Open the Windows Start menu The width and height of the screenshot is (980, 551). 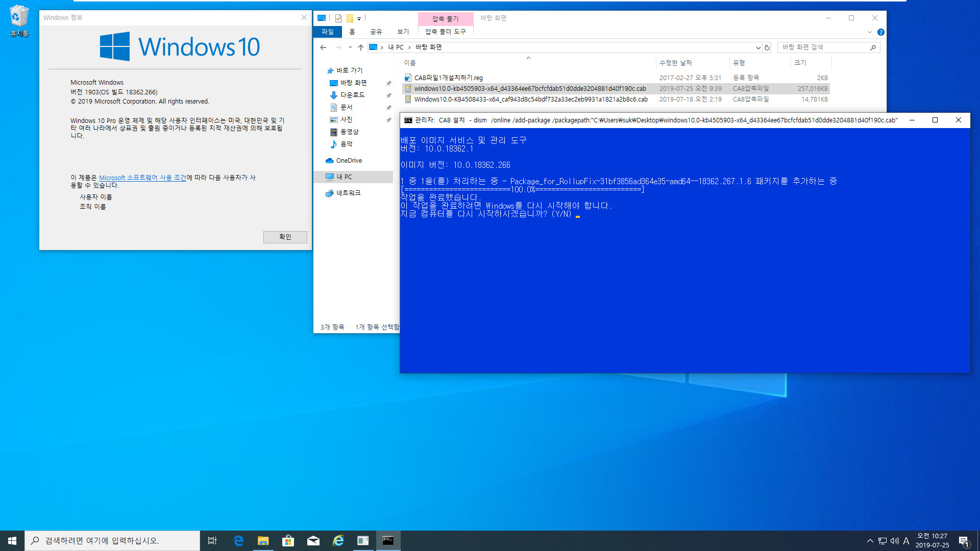[x=12, y=541]
